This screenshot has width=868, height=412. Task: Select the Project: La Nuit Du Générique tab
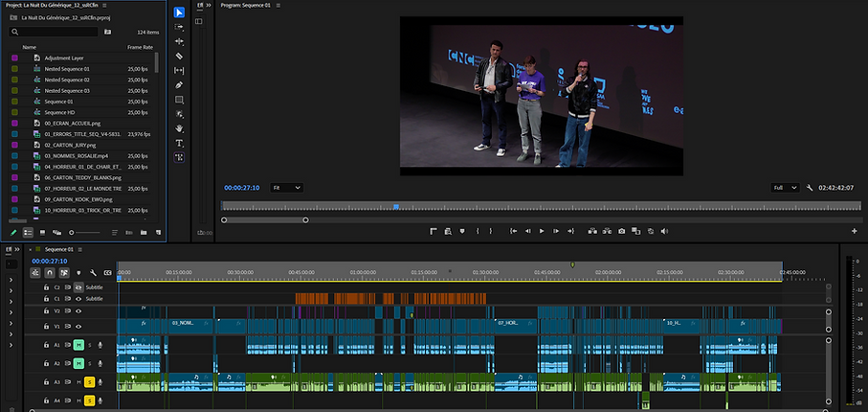(52, 5)
